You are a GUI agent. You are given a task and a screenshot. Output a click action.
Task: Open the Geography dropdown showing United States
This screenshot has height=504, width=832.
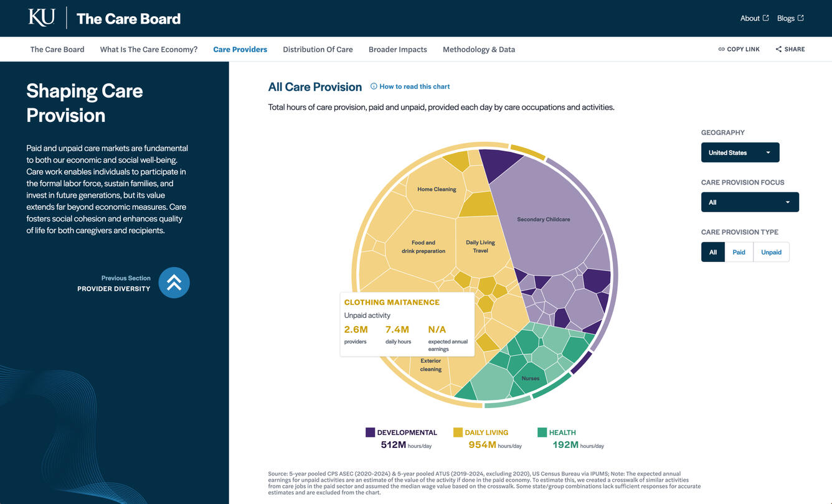(x=740, y=152)
